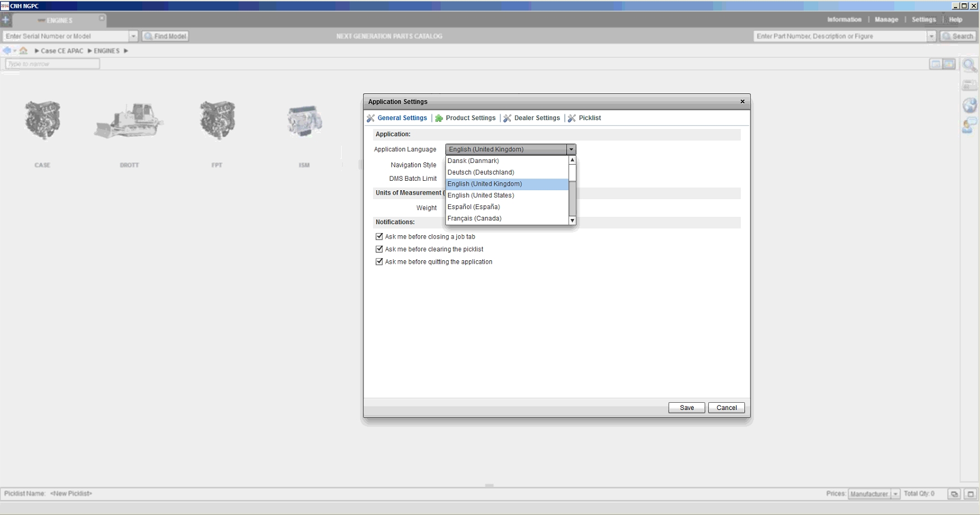Screen dimensions: 980x515
Task: Expand arrow after ENGINES breadcrumb
Action: 126,51
